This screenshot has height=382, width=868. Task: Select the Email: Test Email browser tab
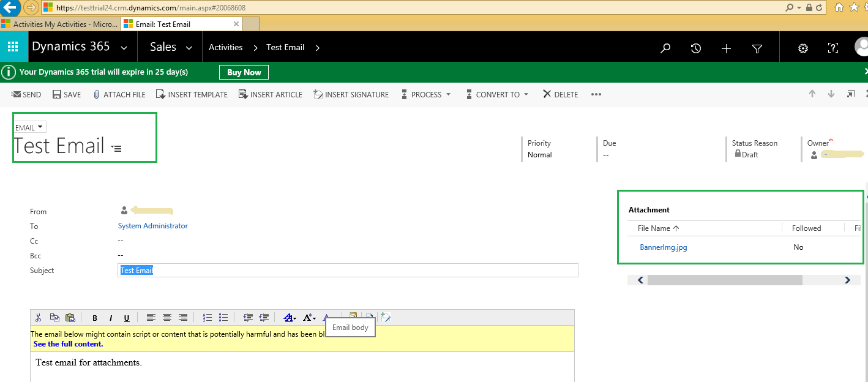(181, 24)
